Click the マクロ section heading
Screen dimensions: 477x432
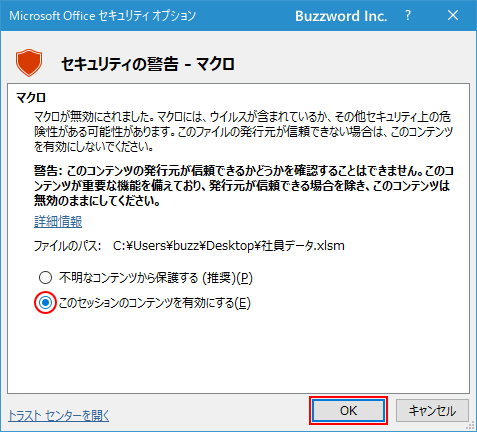click(31, 98)
